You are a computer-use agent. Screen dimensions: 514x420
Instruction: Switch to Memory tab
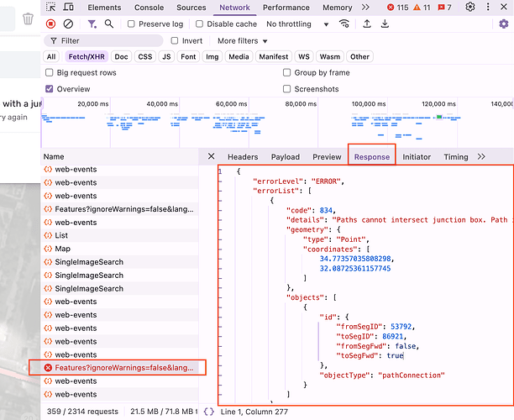click(x=338, y=8)
